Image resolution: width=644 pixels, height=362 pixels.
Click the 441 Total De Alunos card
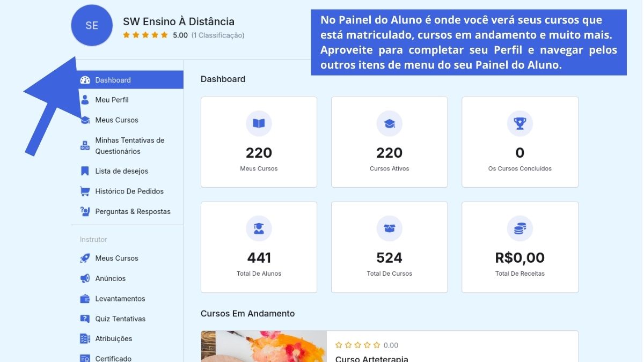click(x=259, y=247)
